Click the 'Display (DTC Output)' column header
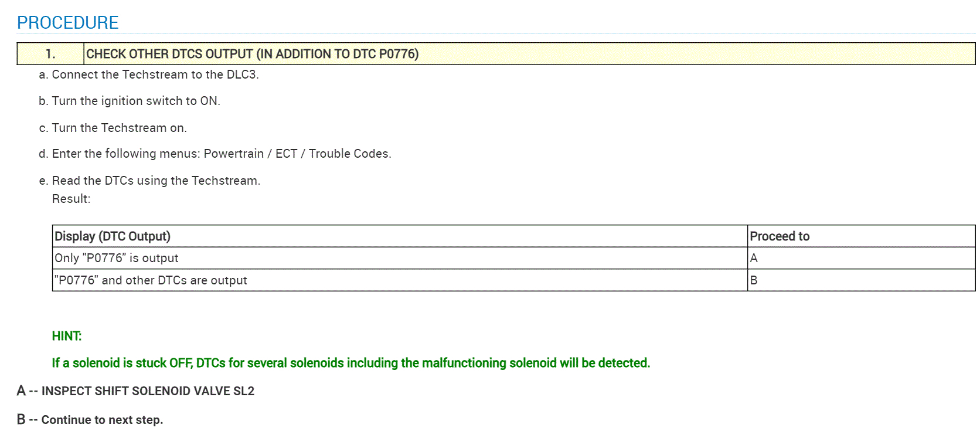This screenshot has height=431, width=980. tap(113, 236)
